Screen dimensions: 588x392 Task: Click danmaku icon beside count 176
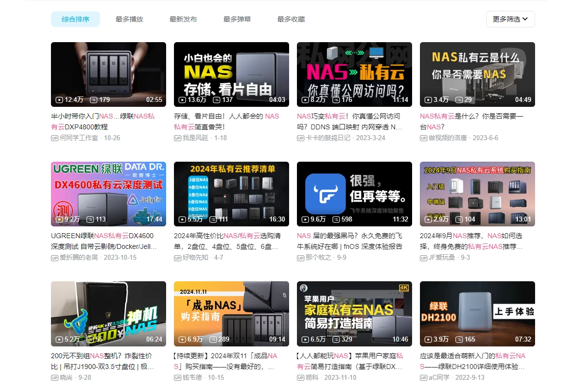(x=336, y=99)
